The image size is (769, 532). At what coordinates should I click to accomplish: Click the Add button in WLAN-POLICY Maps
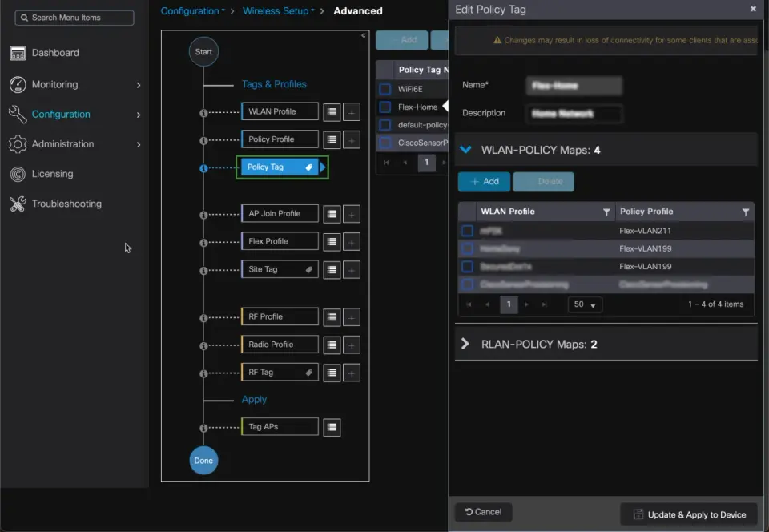[484, 181]
